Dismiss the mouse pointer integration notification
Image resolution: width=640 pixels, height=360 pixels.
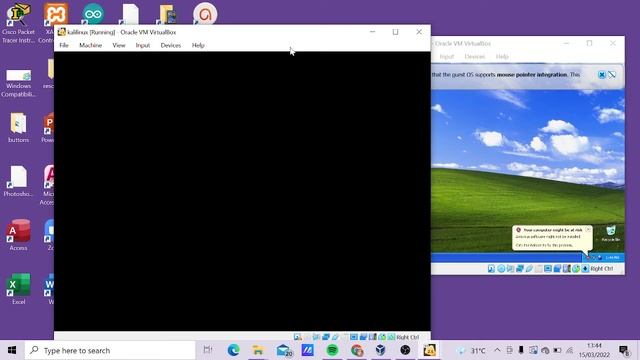(602, 75)
